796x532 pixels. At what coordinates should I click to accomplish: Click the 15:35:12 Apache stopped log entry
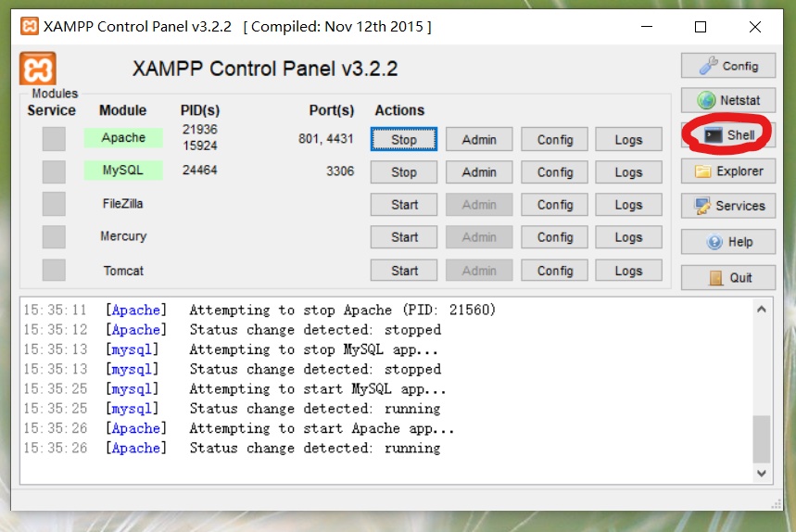[x=232, y=329]
